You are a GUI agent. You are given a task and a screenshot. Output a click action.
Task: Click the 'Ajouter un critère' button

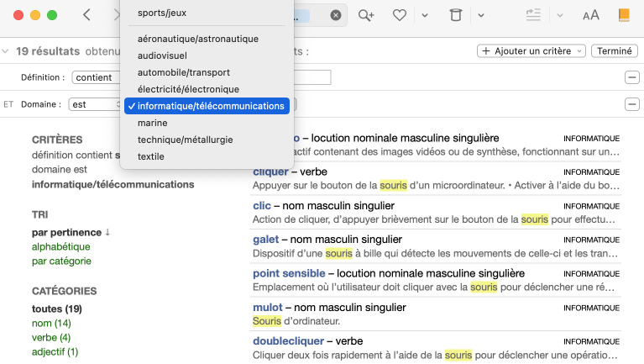pos(531,51)
